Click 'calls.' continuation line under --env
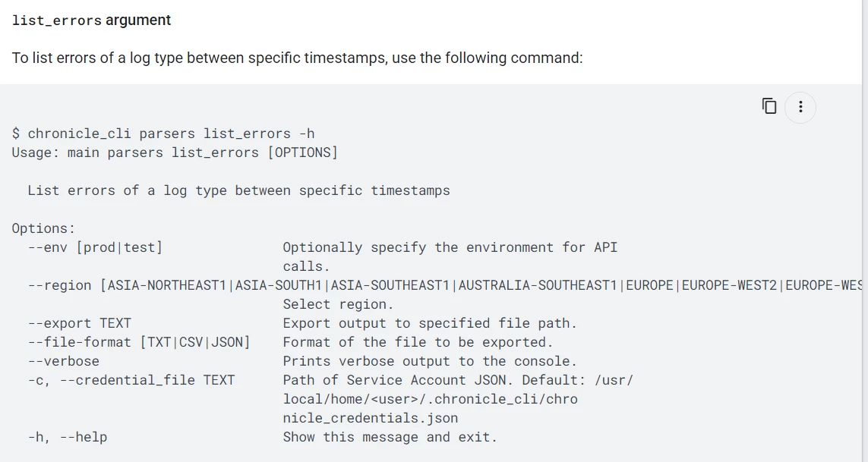 tap(306, 267)
